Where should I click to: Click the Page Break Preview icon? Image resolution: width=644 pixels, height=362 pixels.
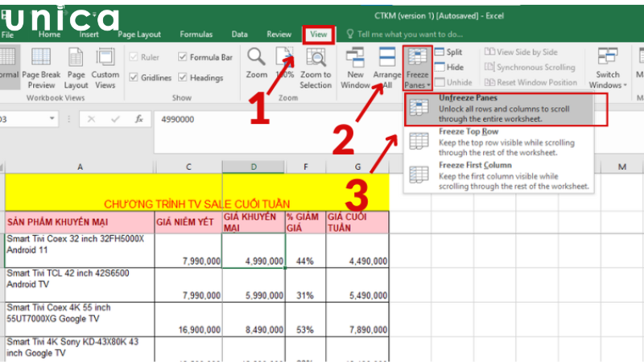tap(42, 58)
